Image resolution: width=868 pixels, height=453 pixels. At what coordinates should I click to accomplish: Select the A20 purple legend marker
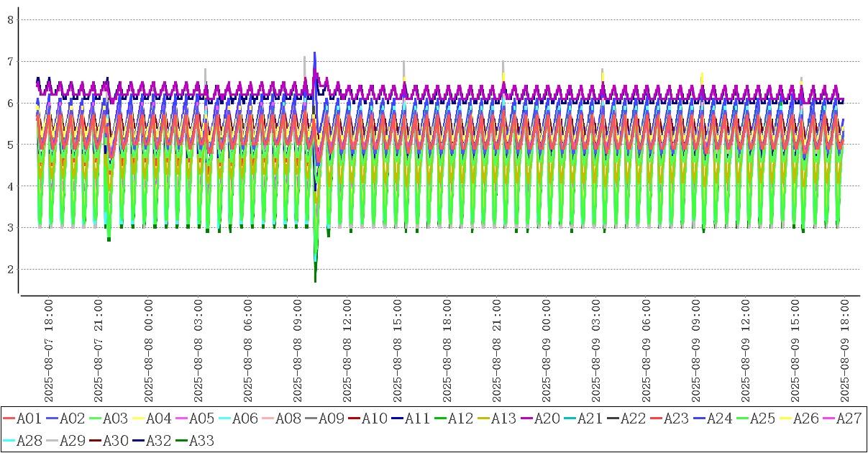[526, 418]
